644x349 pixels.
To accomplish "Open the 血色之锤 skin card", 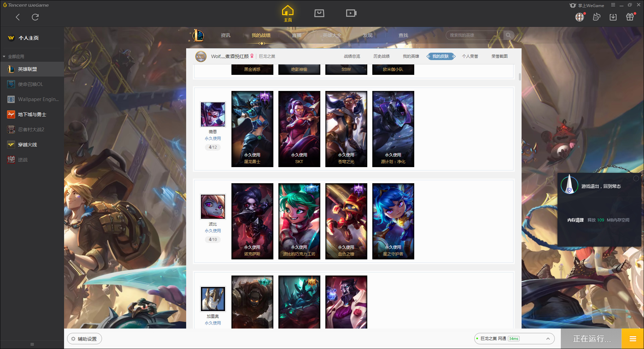I will [x=346, y=221].
